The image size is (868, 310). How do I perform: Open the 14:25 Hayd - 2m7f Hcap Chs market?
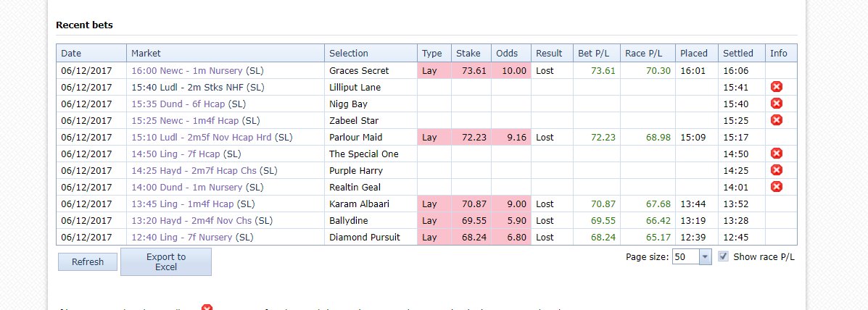[194, 170]
